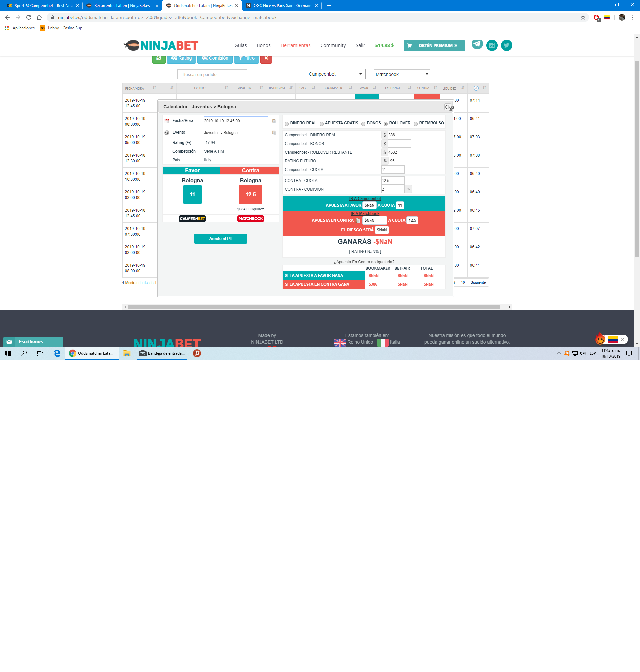This screenshot has width=640, height=672.
Task: Open the Herramientas menu
Action: [295, 45]
